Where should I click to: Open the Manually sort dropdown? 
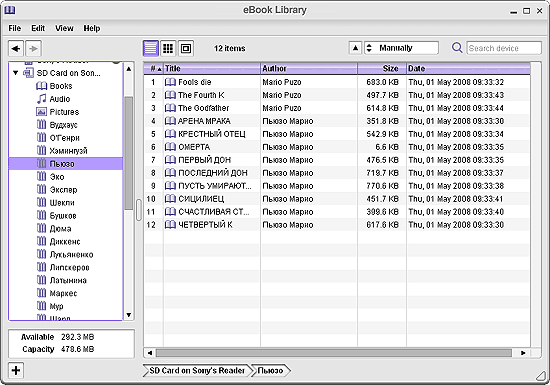(x=401, y=48)
